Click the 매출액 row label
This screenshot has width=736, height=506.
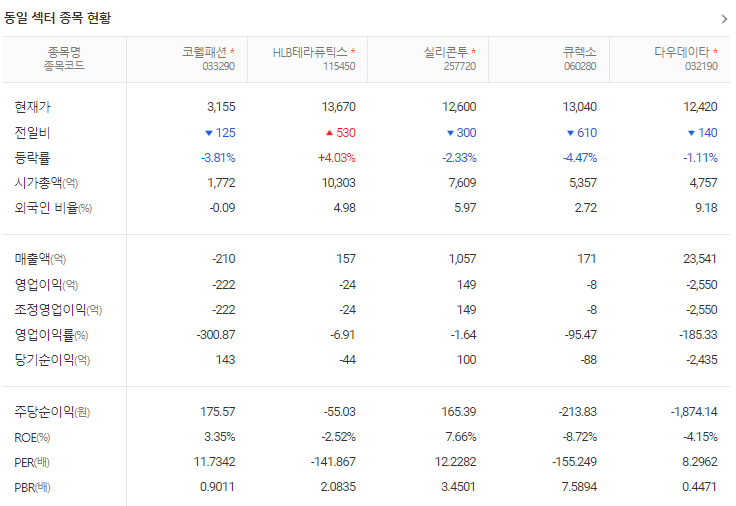[x=40, y=259]
